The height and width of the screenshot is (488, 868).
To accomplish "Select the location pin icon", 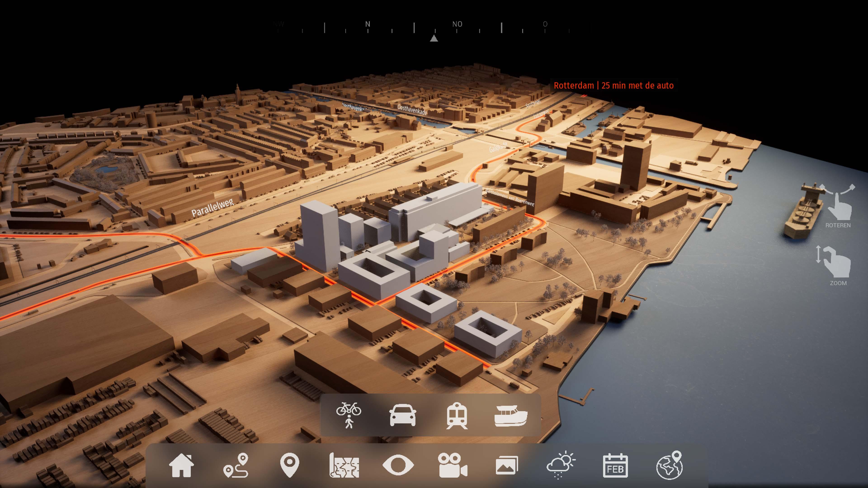I will pos(290,465).
